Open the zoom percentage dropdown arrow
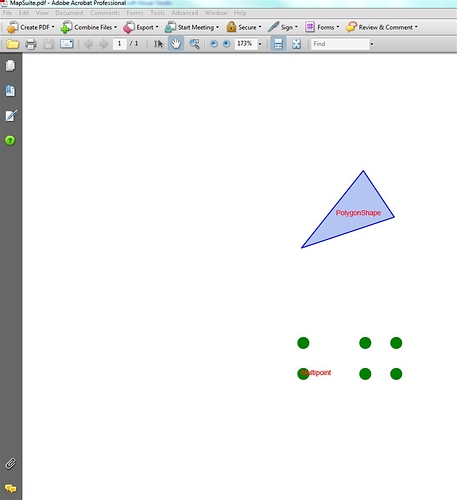Screen dimensions: 457x500 click(x=260, y=44)
